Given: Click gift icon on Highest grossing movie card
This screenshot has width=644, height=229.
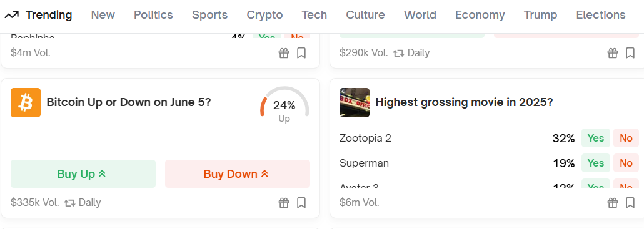Looking at the screenshot, I should pyautogui.click(x=613, y=202).
